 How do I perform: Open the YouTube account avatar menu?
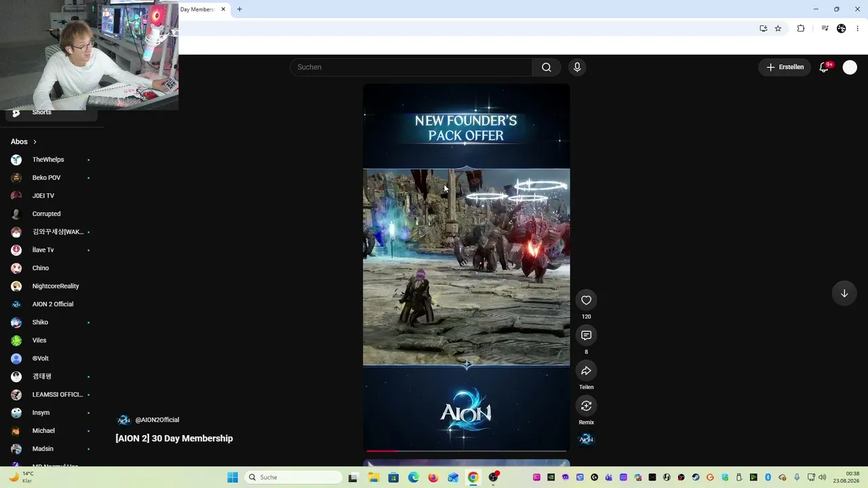[x=850, y=67]
